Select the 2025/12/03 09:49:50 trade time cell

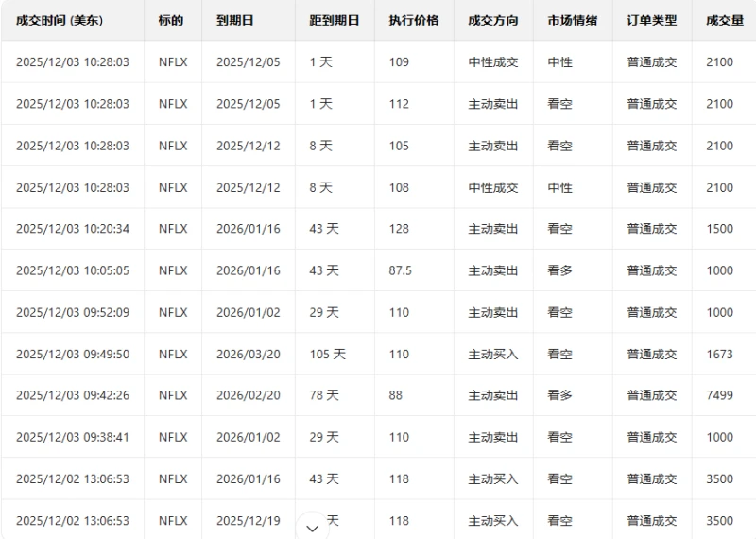[73, 354]
